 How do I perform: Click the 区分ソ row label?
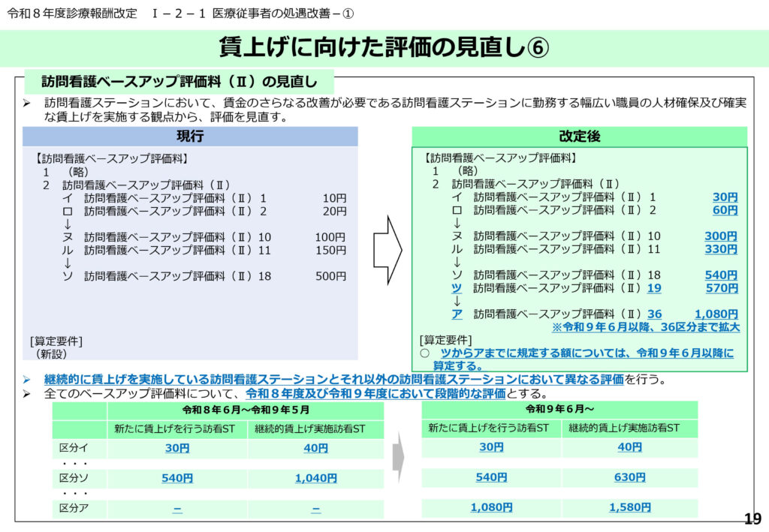point(74,478)
